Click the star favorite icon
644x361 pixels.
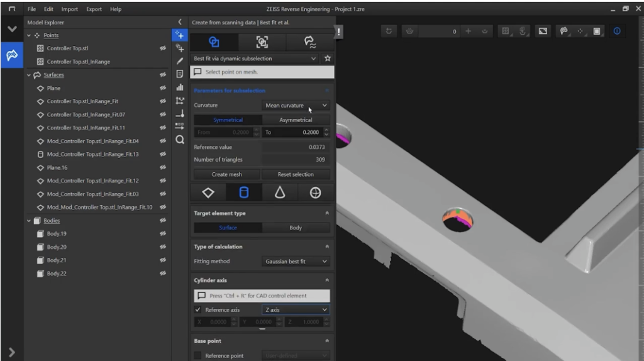(x=327, y=58)
